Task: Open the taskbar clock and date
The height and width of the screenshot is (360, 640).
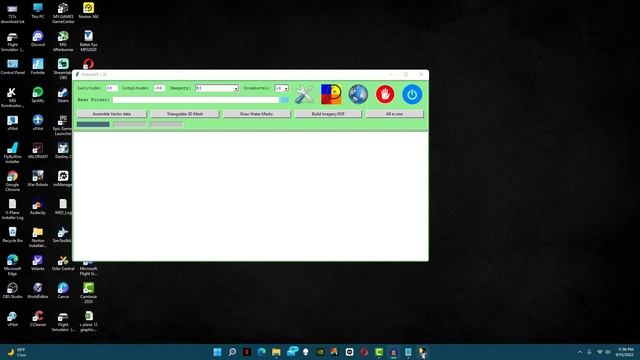Action: [x=625, y=352]
